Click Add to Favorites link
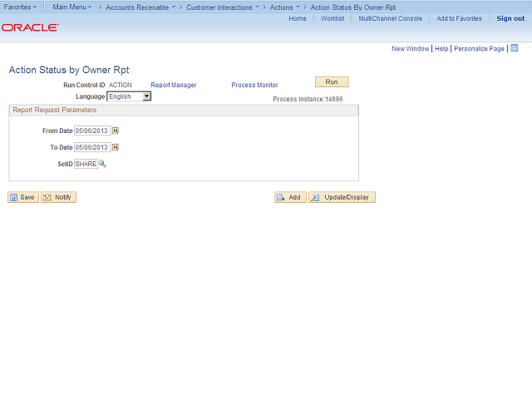The height and width of the screenshot is (399, 532). pos(459,18)
